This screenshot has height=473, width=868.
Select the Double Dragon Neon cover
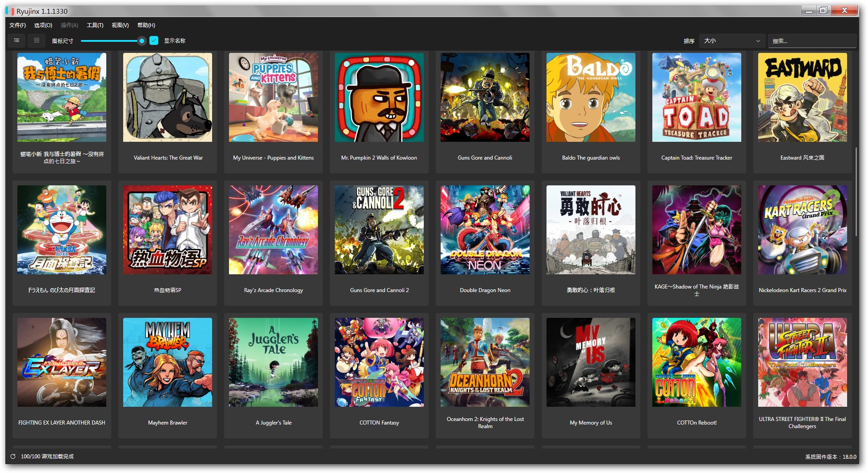(485, 230)
